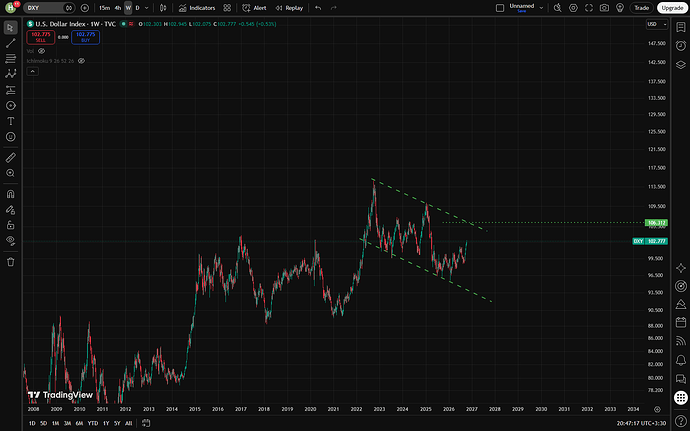Viewport: 690px width, 431px height.
Task: Select the Text annotation tool
Action: [11, 121]
